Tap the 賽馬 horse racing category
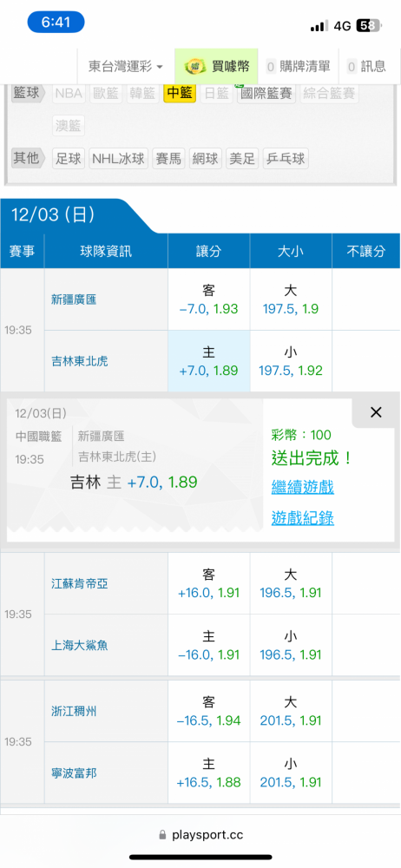401x868 pixels. coord(168,159)
